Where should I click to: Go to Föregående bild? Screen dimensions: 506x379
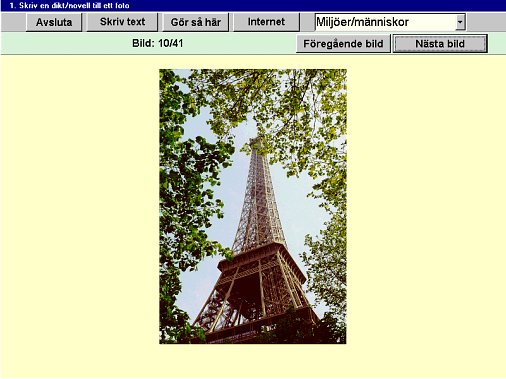[343, 44]
